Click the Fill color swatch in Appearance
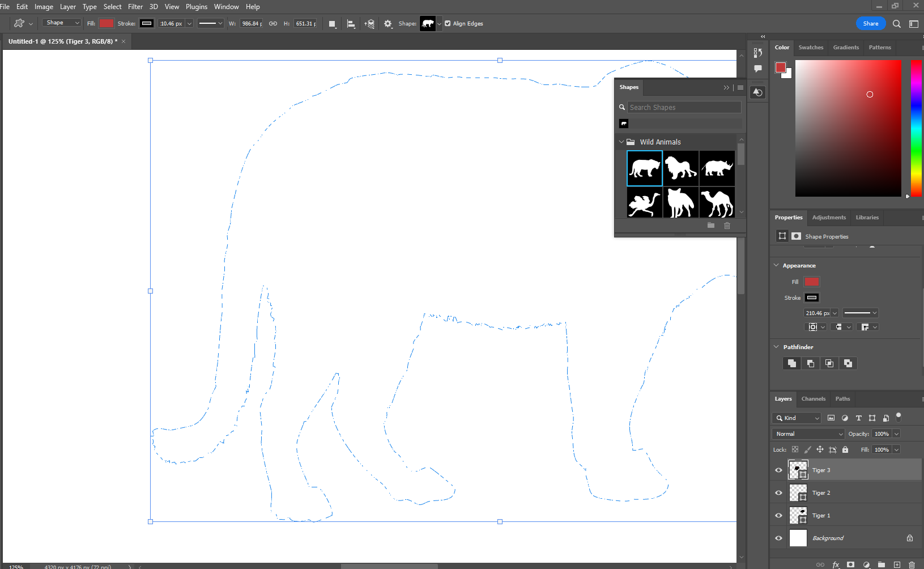Viewport: 924px width, 569px height. [811, 282]
